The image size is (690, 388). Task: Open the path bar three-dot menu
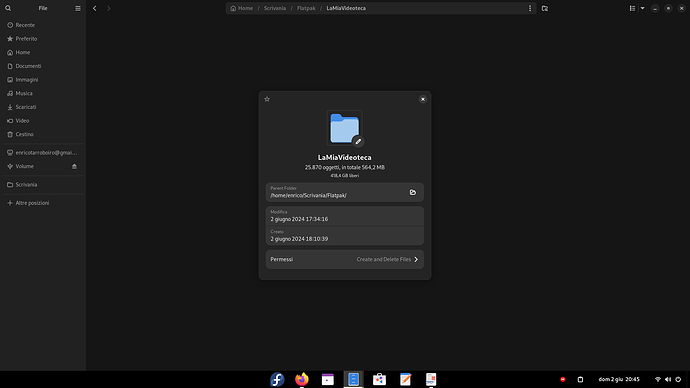(530, 8)
